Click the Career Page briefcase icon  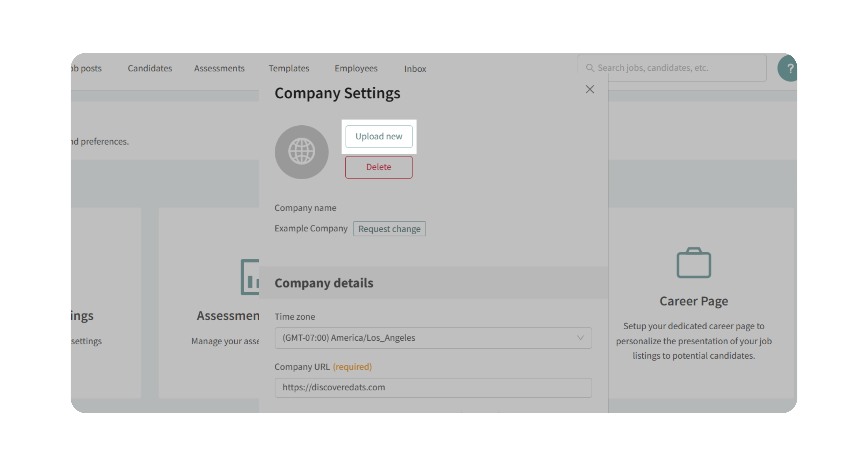tap(694, 263)
